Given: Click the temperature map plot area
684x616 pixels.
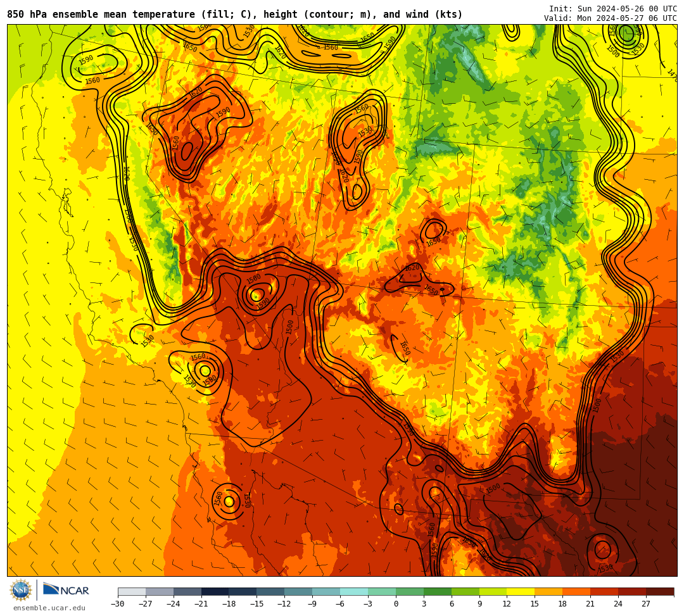Looking at the screenshot, I should (342, 300).
